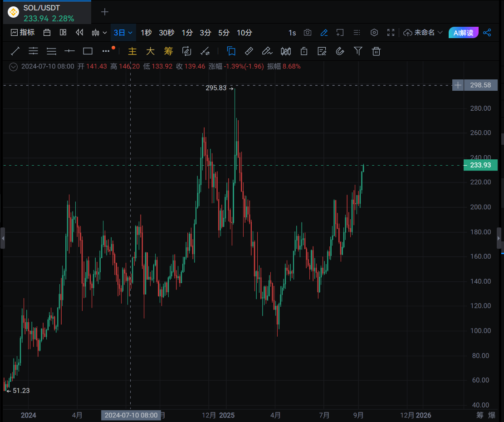Select the trend line drawing tool
The height and width of the screenshot is (422, 504).
[x=15, y=51]
